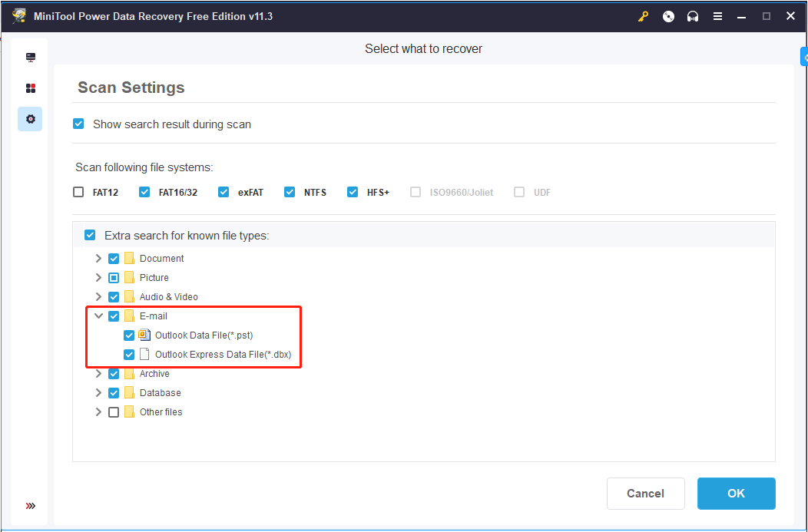This screenshot has width=808, height=532.
Task: Click the MiniTool app logo in title bar
Action: pyautogui.click(x=19, y=16)
